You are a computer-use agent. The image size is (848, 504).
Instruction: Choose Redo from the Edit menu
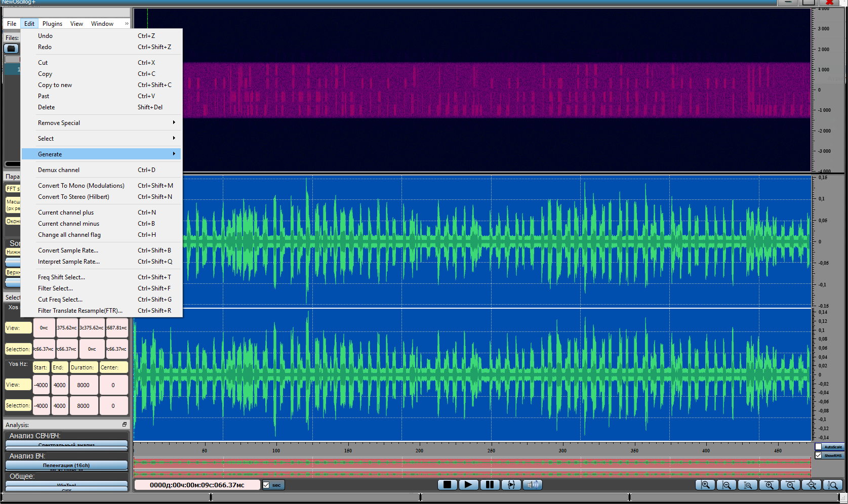click(102, 47)
